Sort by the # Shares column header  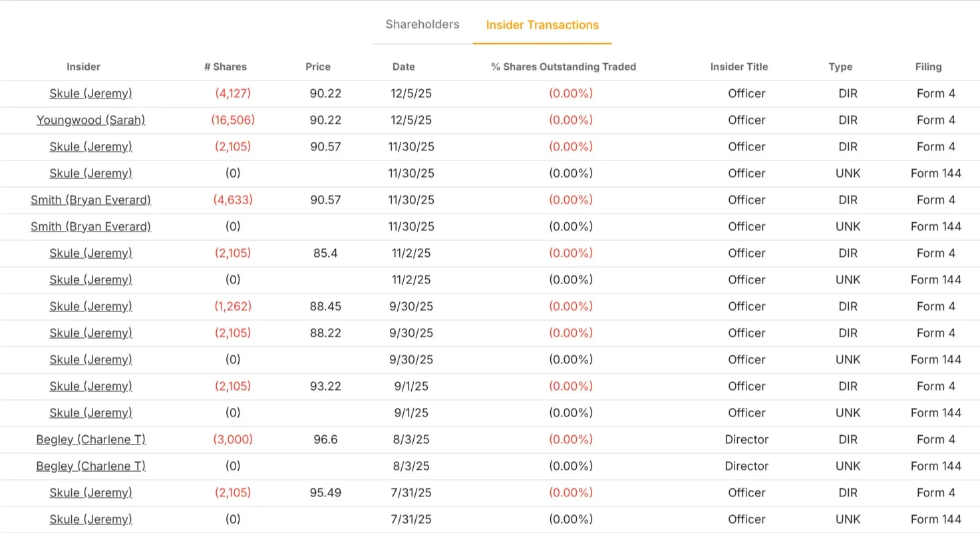click(226, 67)
